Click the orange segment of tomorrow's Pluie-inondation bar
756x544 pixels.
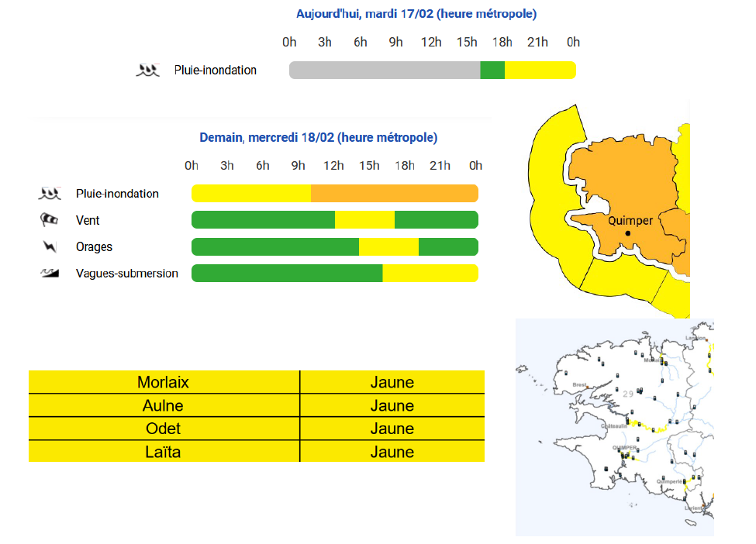[x=394, y=193]
